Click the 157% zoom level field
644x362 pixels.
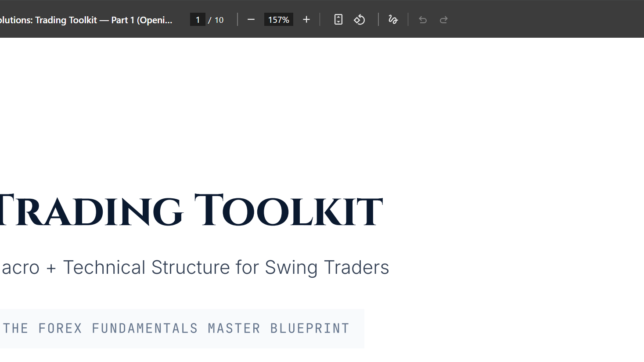click(x=279, y=20)
